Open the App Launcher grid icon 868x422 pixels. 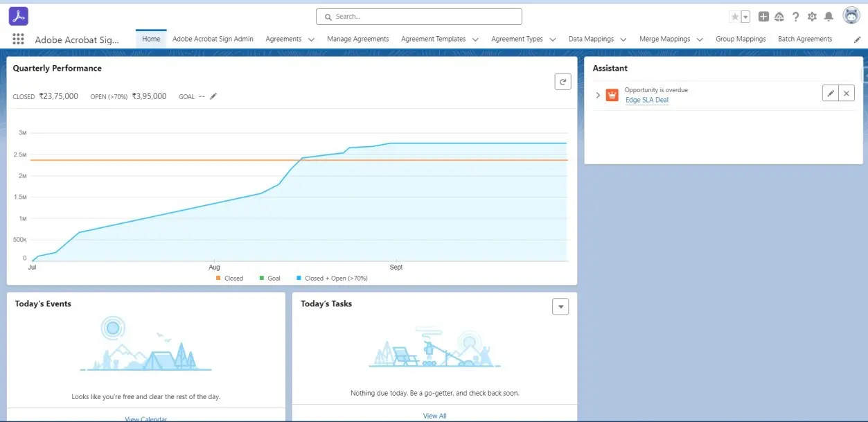(x=18, y=39)
